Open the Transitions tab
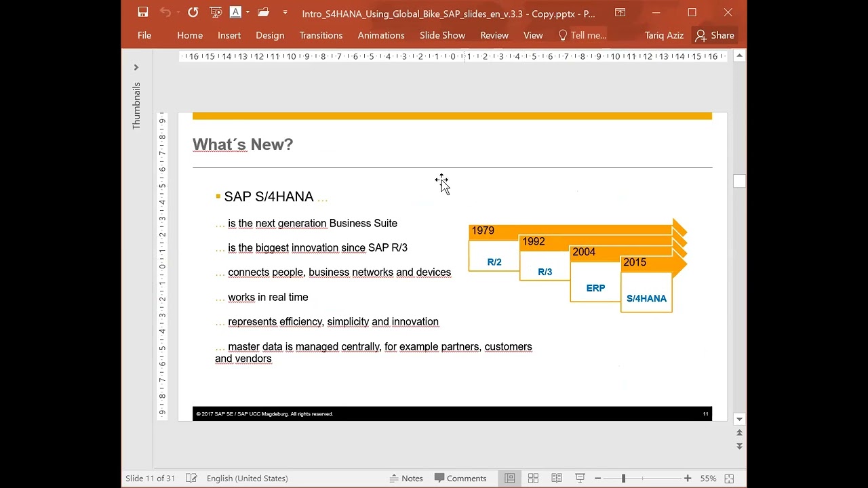Screen dimensions: 868x488 point(321,35)
